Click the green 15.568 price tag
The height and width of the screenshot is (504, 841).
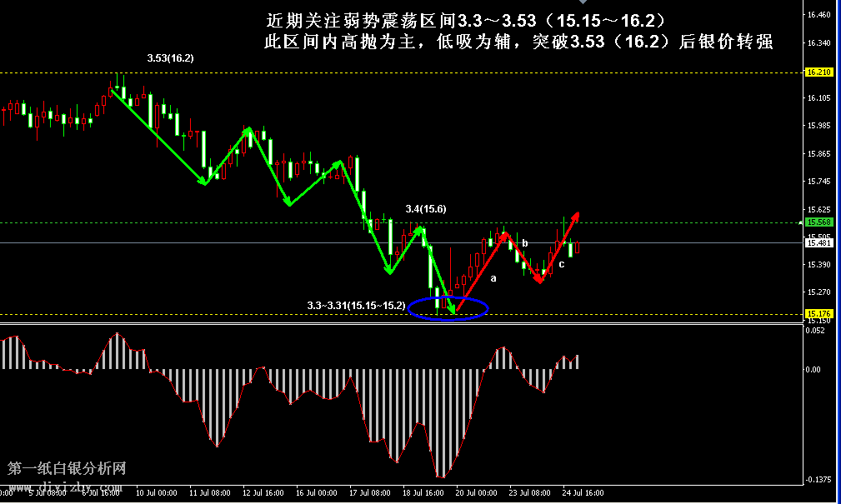(818, 222)
